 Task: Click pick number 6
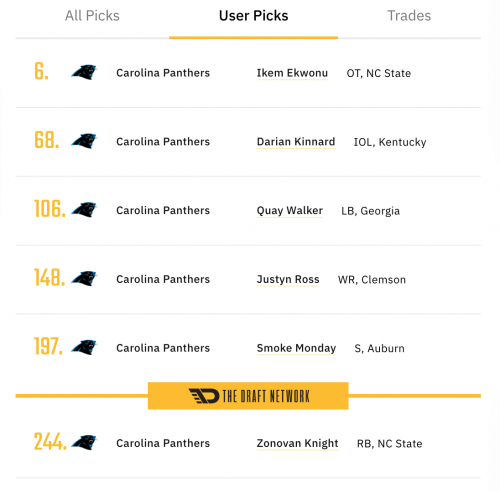[41, 71]
